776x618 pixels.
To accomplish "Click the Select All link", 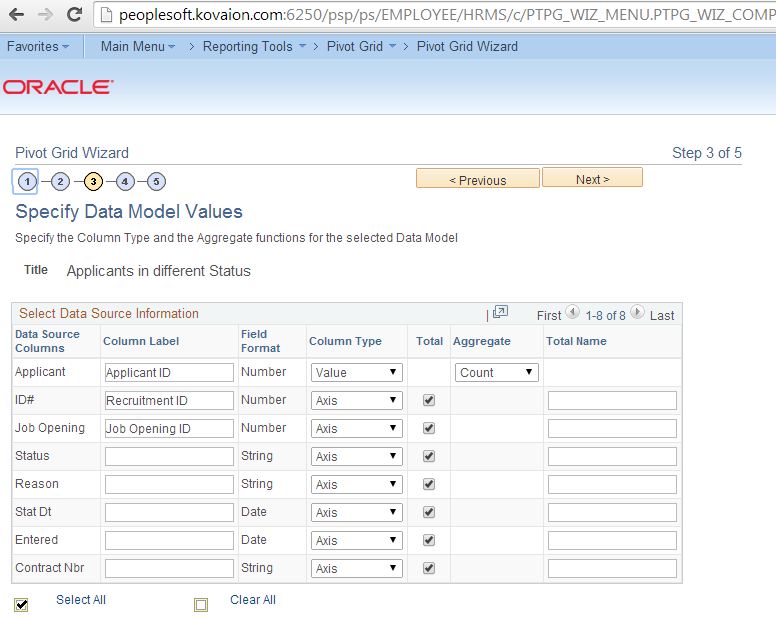I will coord(81,600).
